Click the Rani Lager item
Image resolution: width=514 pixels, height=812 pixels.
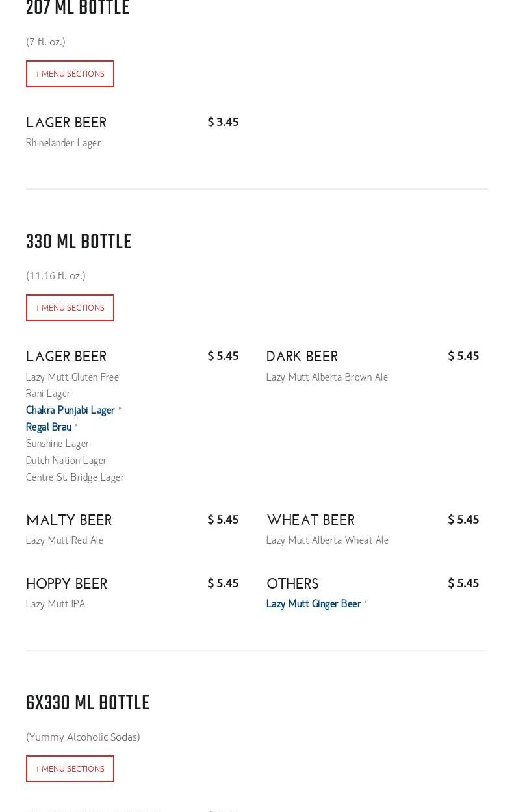pos(48,394)
